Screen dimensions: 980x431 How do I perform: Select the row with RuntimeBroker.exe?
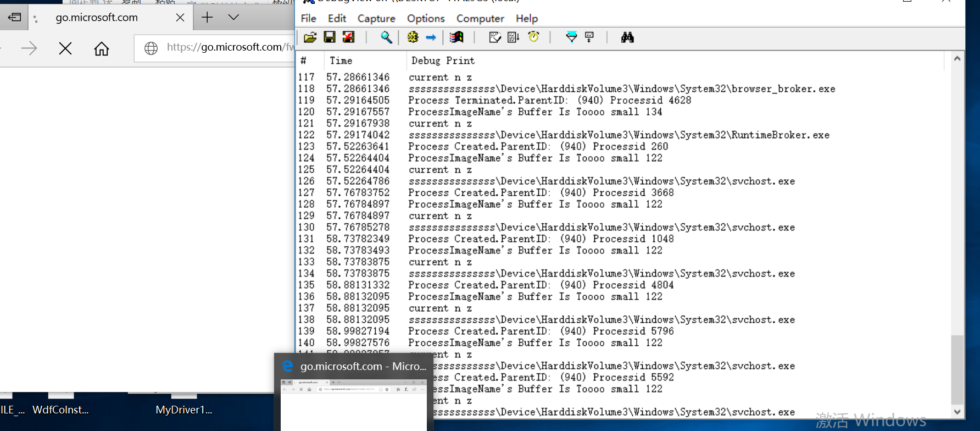[x=621, y=135]
